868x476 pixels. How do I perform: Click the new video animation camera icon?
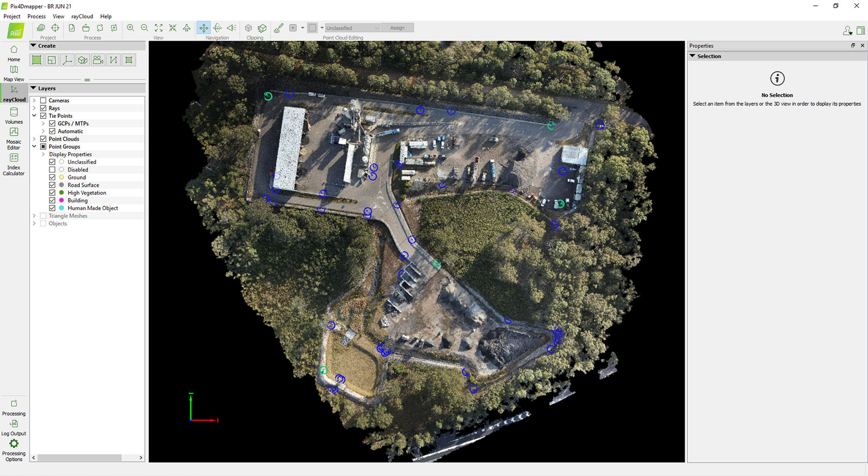98,60
